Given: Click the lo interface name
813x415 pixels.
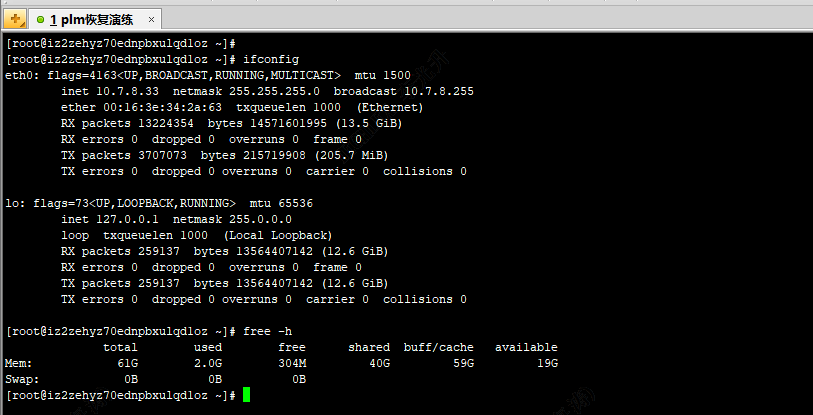Looking at the screenshot, I should coord(11,203).
